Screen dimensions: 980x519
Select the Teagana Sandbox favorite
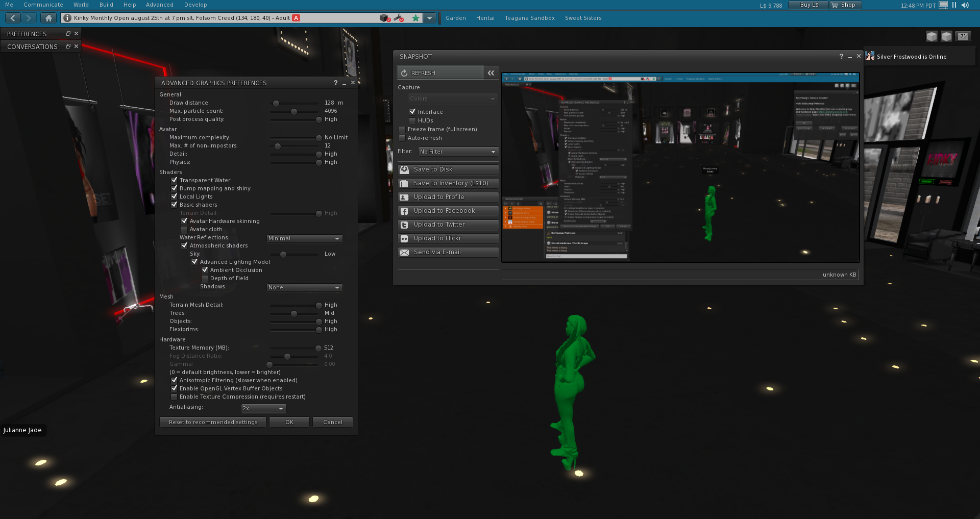(x=529, y=17)
